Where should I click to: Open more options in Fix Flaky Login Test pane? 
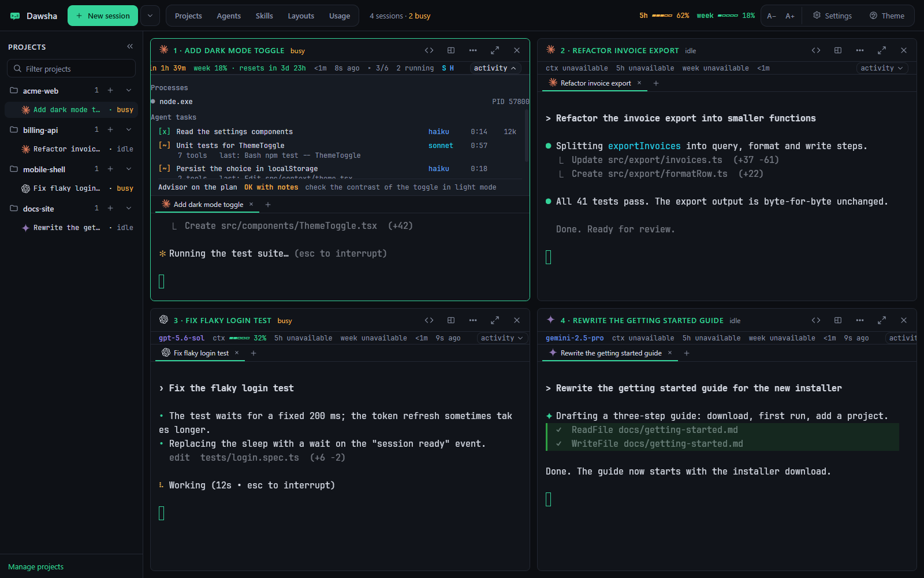[473, 320]
